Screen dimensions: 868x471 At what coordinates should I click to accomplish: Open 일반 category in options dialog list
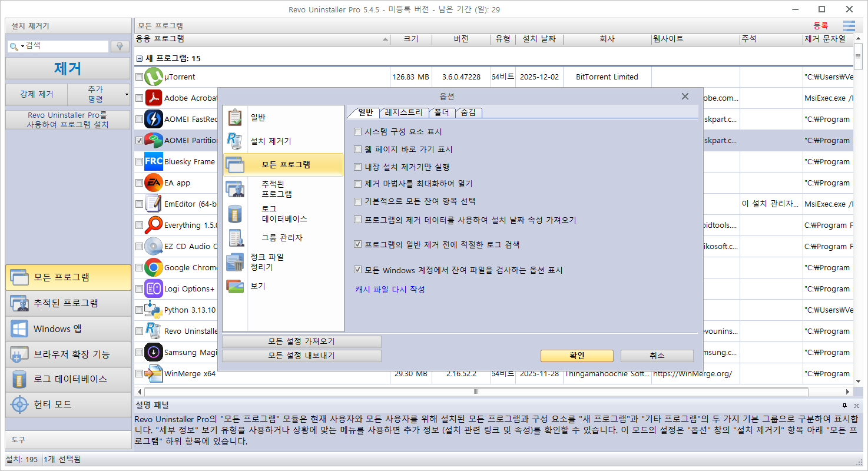pos(283,118)
